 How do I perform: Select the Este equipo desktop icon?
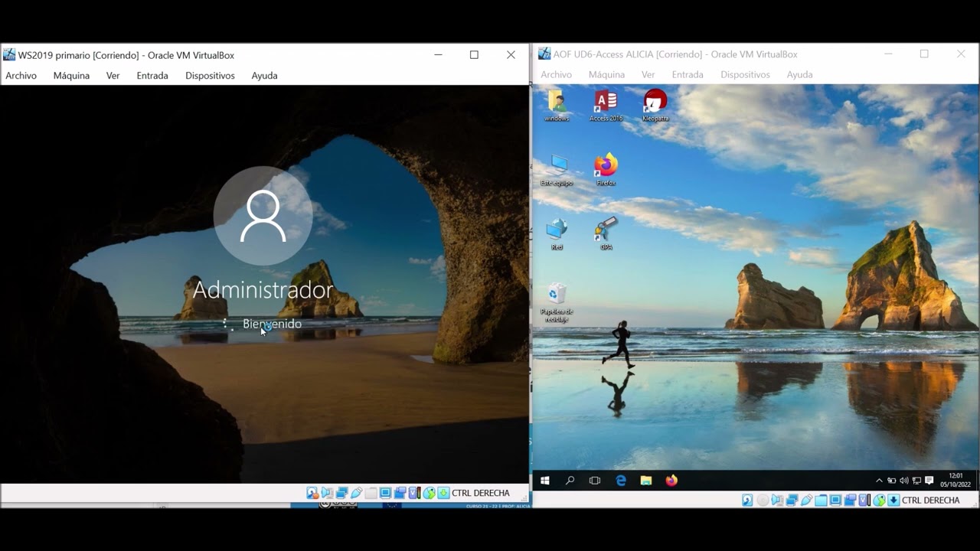click(557, 170)
